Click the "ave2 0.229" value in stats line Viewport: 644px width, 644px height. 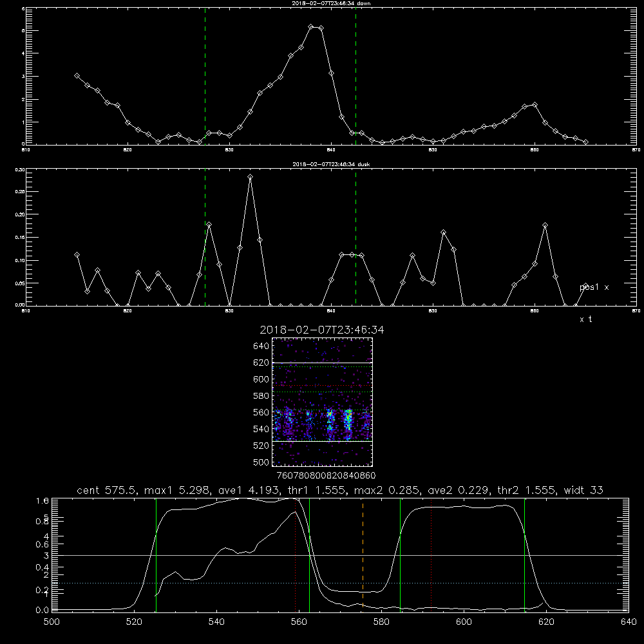click(x=459, y=490)
